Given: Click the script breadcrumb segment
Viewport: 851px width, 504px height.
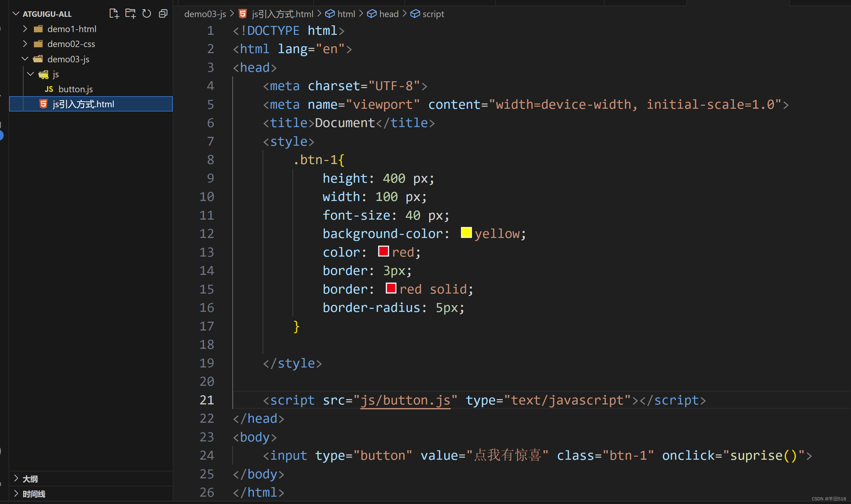Looking at the screenshot, I should pyautogui.click(x=433, y=14).
